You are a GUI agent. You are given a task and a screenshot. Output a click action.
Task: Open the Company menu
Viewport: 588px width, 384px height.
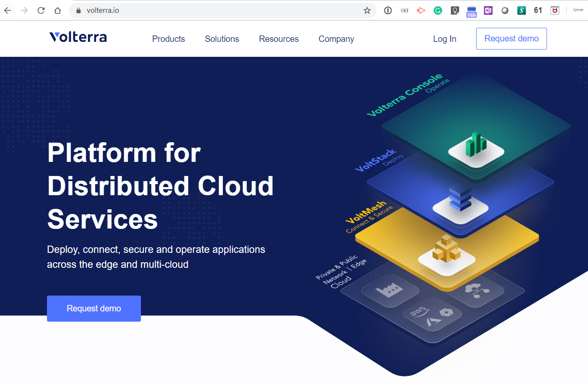(x=336, y=39)
